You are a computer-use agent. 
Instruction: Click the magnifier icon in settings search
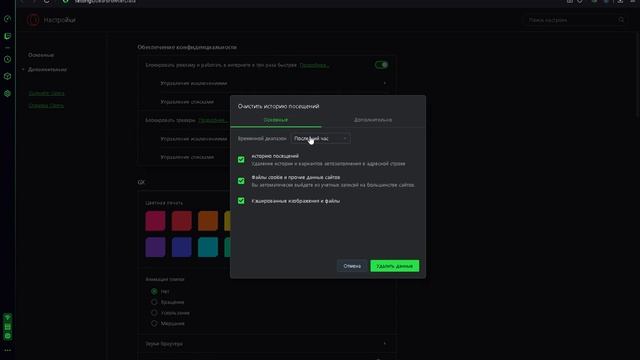pyautogui.click(x=621, y=20)
